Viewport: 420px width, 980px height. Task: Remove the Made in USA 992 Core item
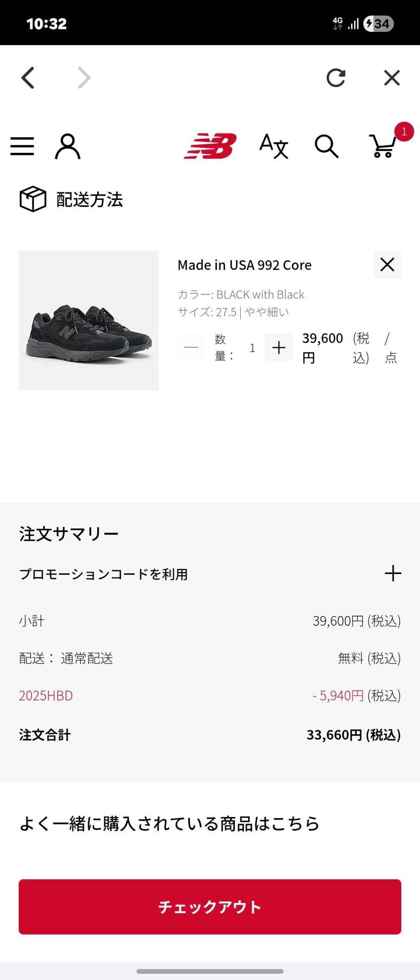pyautogui.click(x=387, y=264)
